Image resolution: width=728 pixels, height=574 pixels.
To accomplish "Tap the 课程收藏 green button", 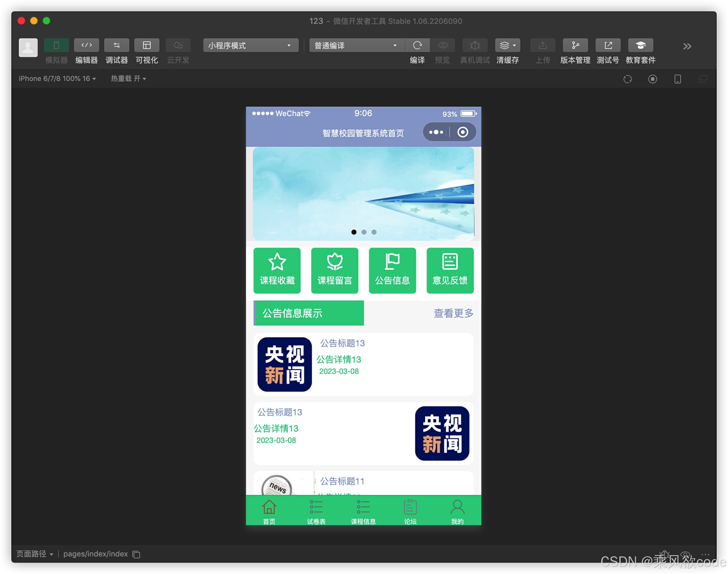I will [277, 270].
